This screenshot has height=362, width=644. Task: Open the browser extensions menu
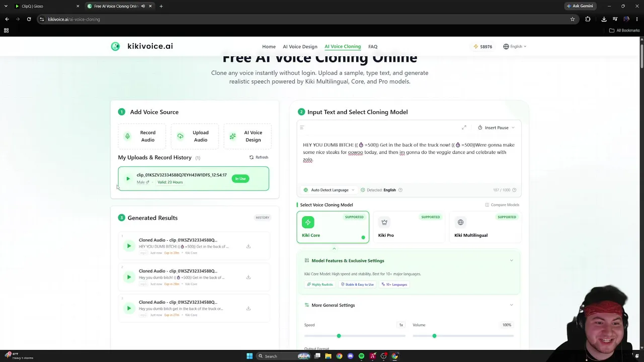588,19
